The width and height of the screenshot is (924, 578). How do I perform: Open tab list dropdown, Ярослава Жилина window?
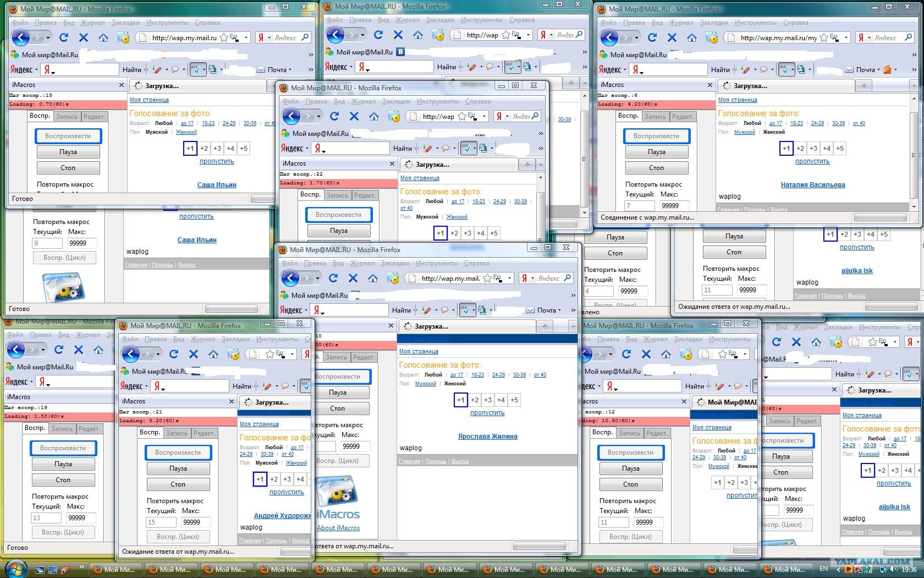tap(572, 326)
